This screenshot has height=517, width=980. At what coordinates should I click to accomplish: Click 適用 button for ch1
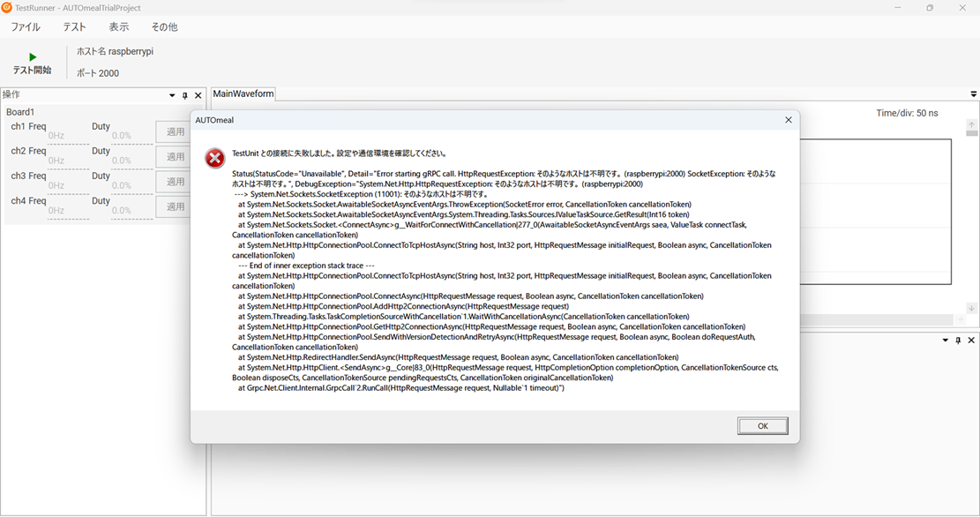coord(175,131)
